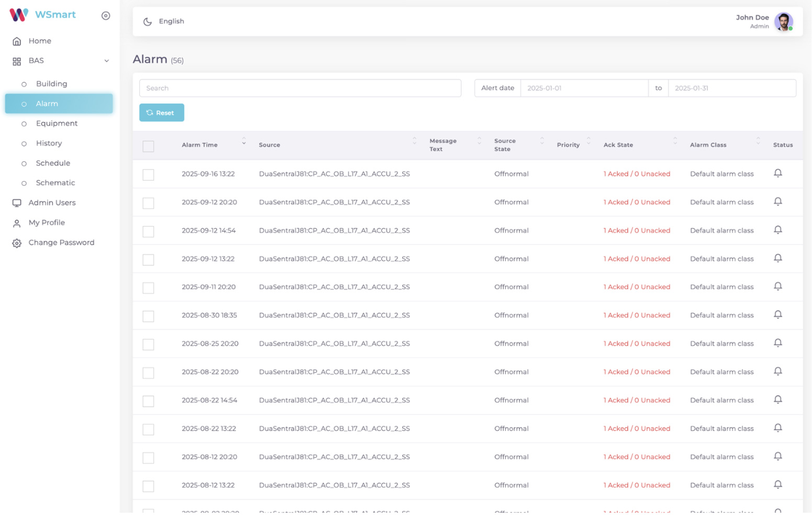Click Offnormal in the 2025-08-25 20:20 row
This screenshot has height=515, width=812.
click(511, 344)
